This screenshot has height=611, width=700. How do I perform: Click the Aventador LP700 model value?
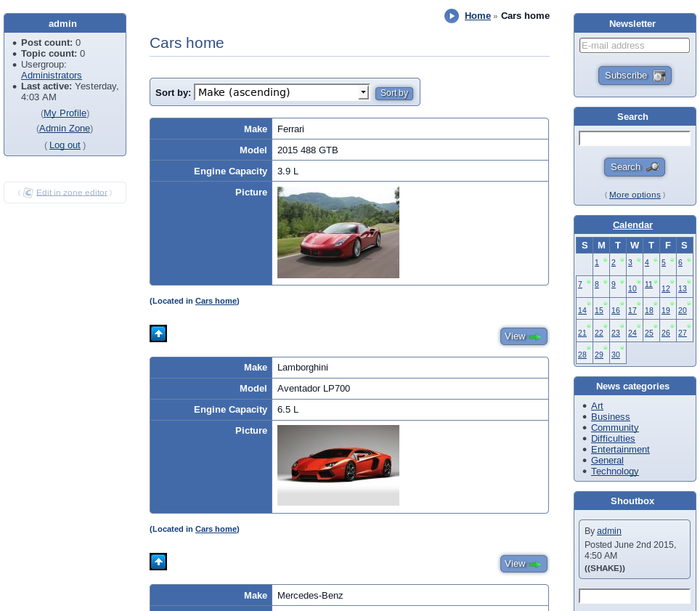[314, 389]
